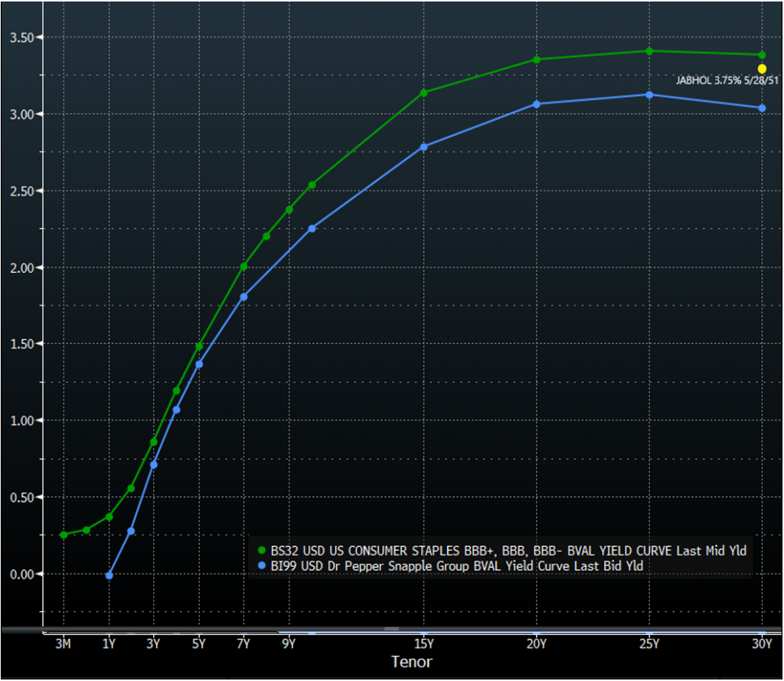Select BS32 US Consumer Staples legend label
Viewport: 784px width, 681px height.
508,550
